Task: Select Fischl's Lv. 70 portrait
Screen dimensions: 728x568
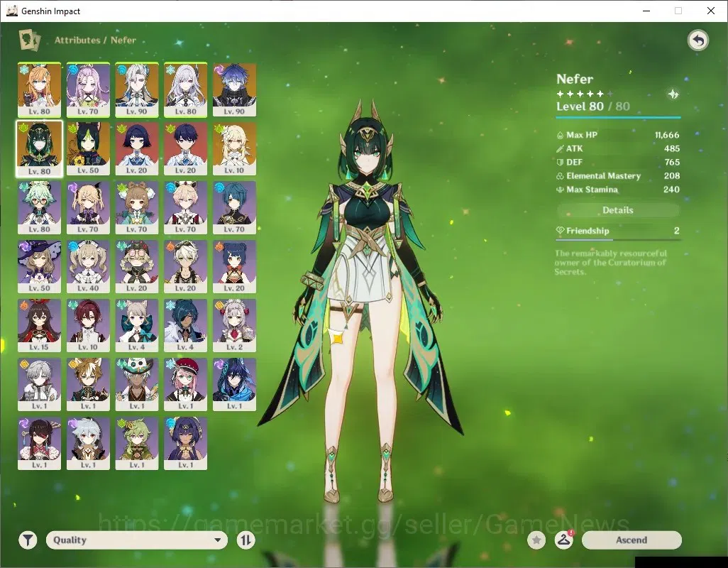Action: 88,207
